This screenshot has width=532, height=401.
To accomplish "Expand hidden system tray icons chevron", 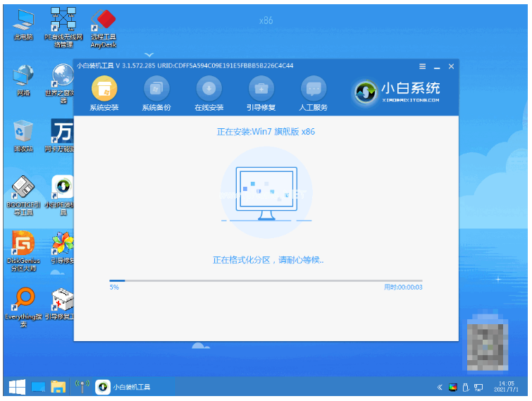I will point(440,387).
